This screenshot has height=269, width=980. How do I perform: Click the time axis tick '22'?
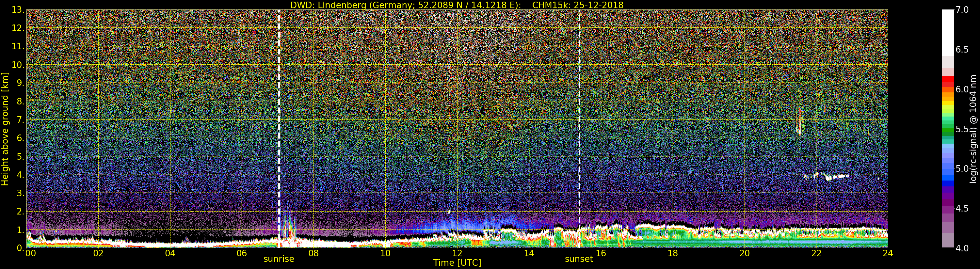(816, 253)
